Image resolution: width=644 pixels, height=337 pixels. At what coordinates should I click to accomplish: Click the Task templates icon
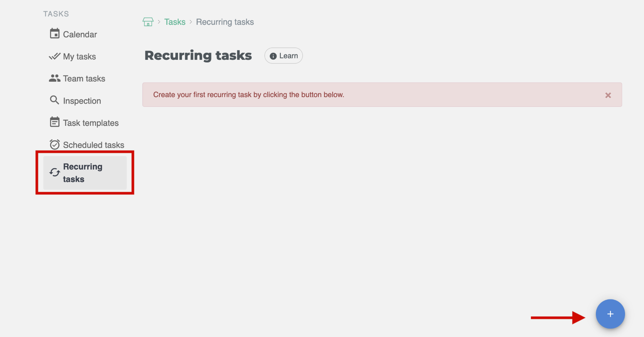tap(55, 122)
